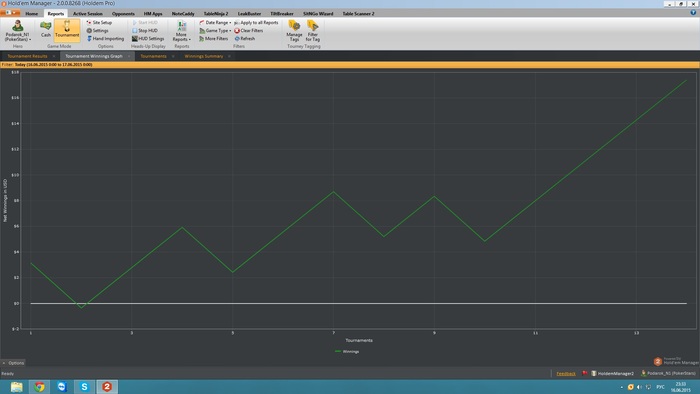This screenshot has width=700, height=394.
Task: Expand the hero Podarok_N1 selector
Action: click(x=18, y=30)
